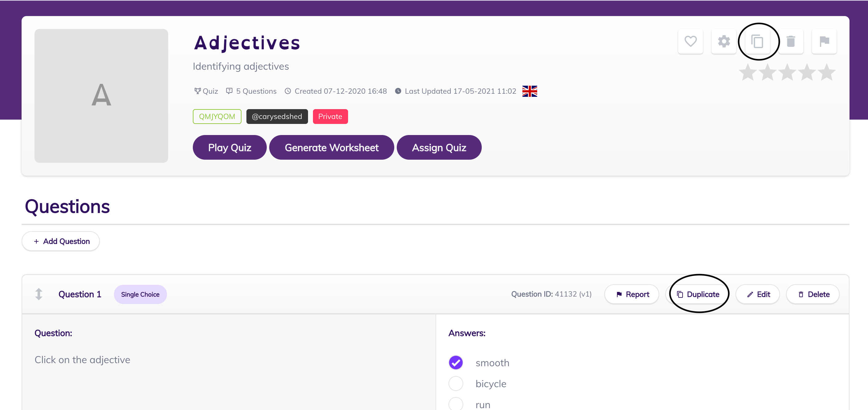Rate the quiz three stars
The image size is (868, 410).
point(788,72)
